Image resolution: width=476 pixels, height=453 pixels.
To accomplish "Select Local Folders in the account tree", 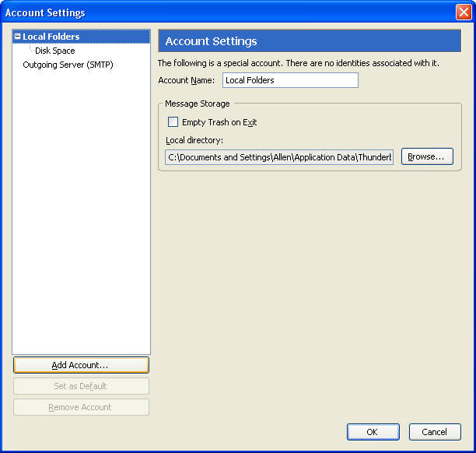I will (x=51, y=37).
